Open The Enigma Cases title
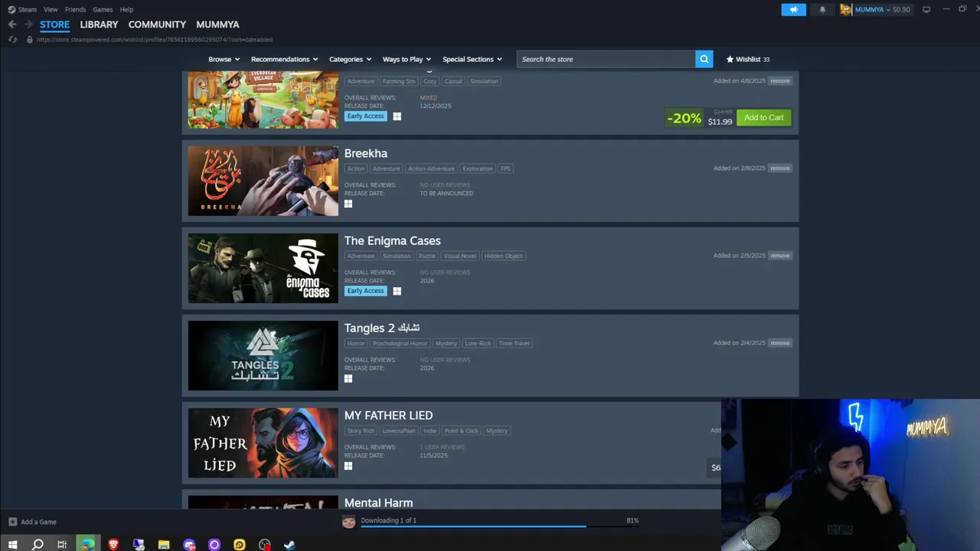 click(x=392, y=240)
